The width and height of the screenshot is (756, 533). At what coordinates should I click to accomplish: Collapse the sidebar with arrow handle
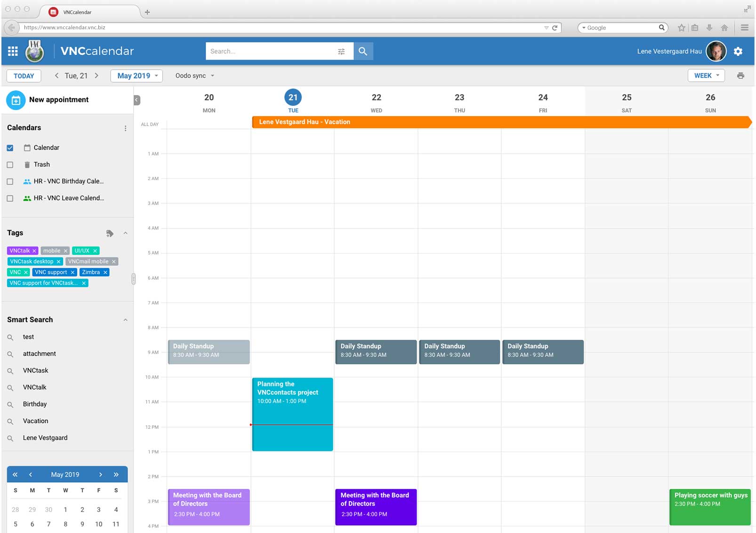coord(137,100)
